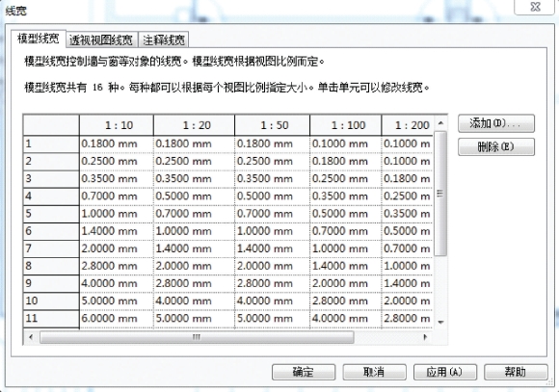Click the table scroll up arrow

tap(440, 123)
